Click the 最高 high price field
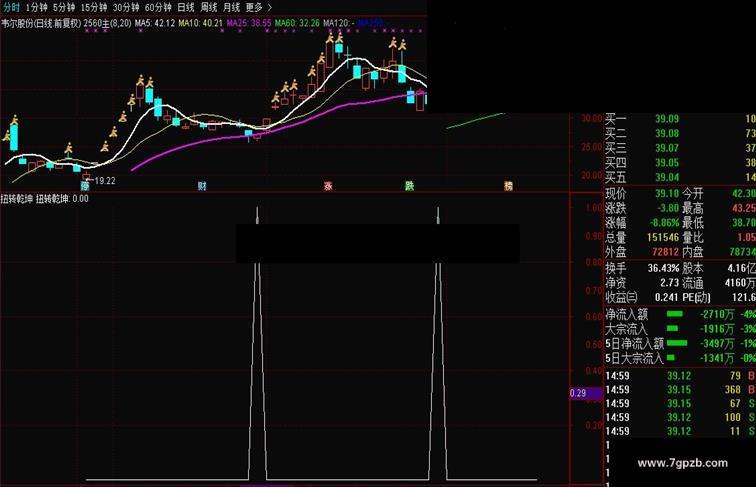The height and width of the screenshot is (487, 756). click(x=719, y=208)
